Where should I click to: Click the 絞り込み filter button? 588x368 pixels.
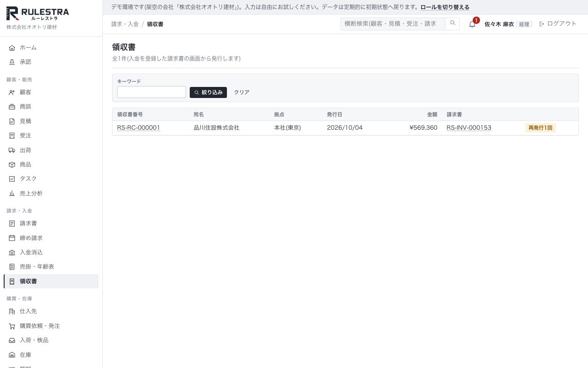coord(208,92)
